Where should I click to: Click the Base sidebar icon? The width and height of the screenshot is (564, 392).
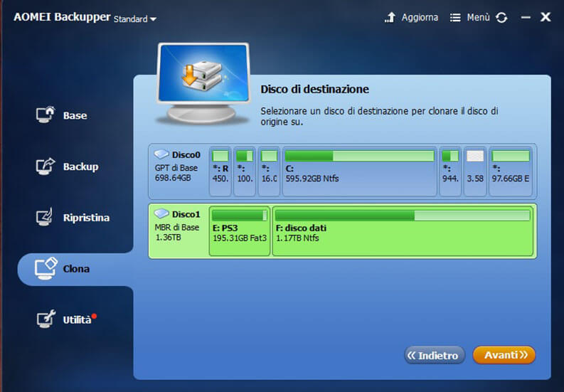(x=46, y=115)
